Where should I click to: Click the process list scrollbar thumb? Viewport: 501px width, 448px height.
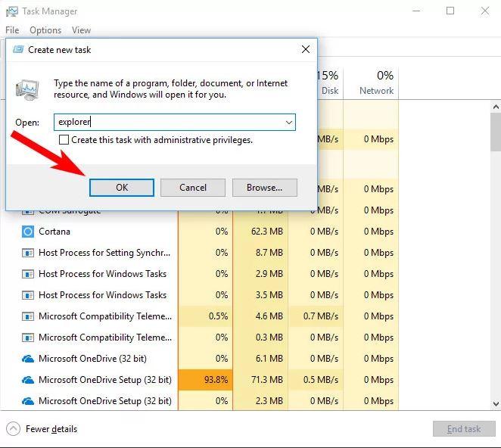(496, 132)
